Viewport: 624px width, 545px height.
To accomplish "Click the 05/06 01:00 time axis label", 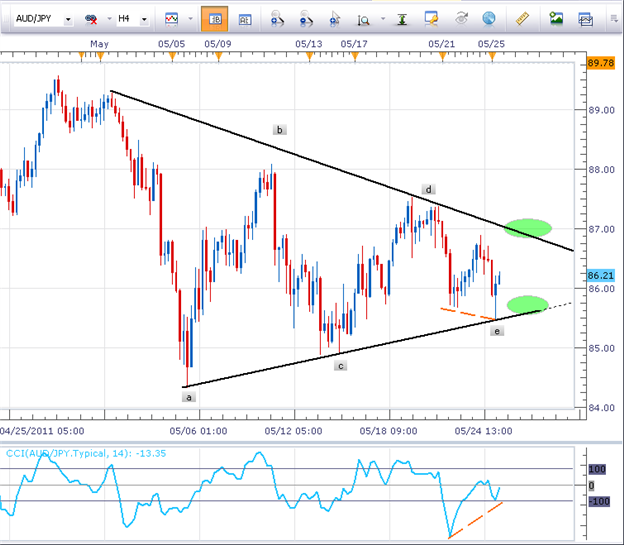I will (x=198, y=431).
